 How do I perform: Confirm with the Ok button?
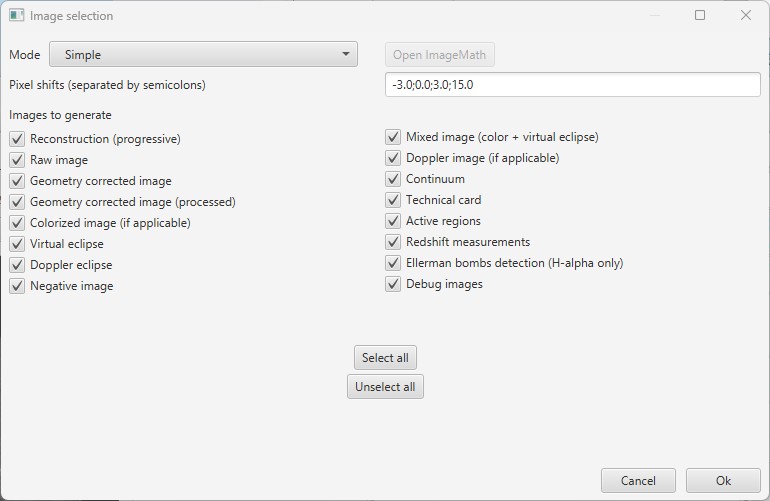pos(723,481)
